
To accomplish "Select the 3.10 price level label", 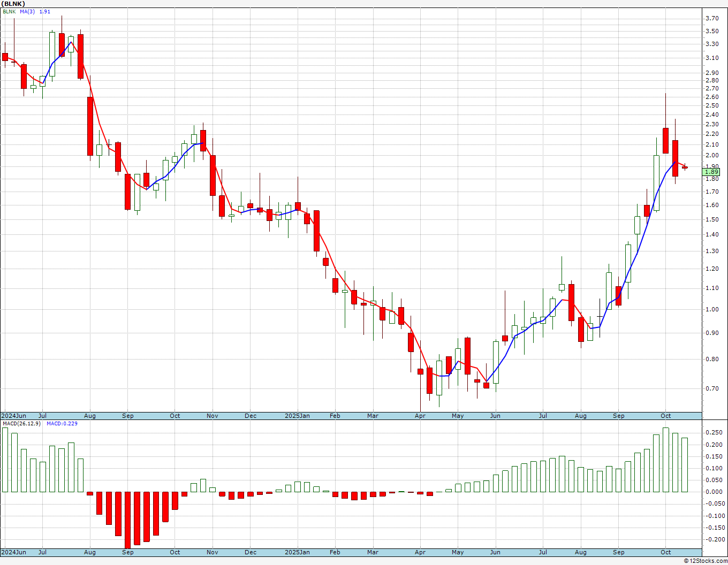I will click(x=712, y=58).
